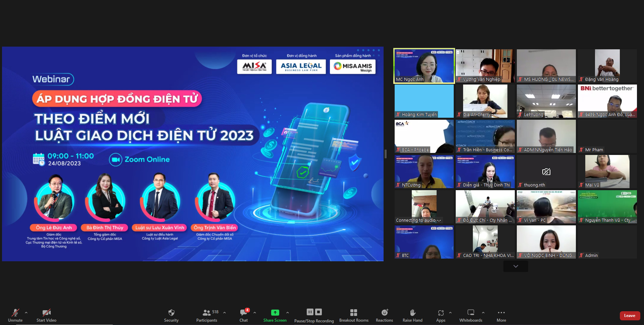This screenshot has width=644, height=325.
Task: Click the muted mic icon on BTC tile
Action: click(x=398, y=256)
